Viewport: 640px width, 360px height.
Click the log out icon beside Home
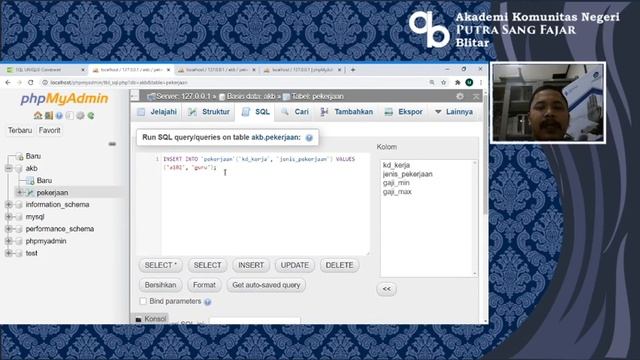pos(49,116)
